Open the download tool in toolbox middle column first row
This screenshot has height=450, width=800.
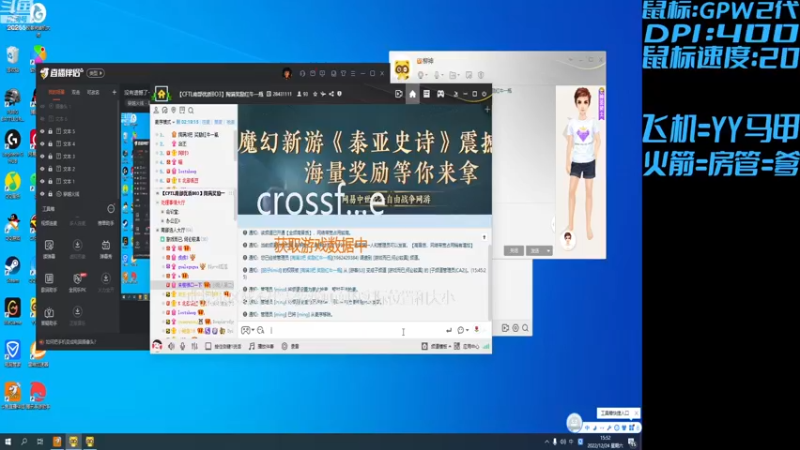(77, 245)
